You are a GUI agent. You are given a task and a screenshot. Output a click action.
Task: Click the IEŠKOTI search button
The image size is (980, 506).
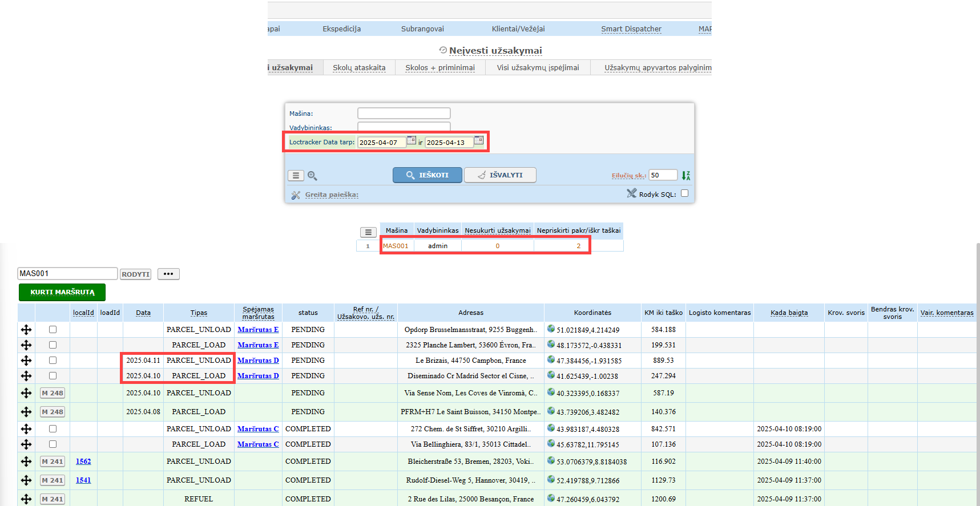[428, 175]
